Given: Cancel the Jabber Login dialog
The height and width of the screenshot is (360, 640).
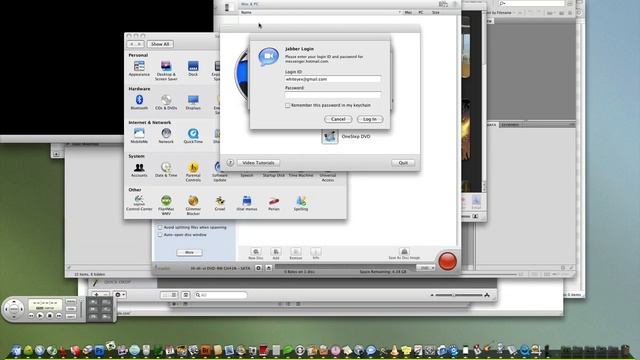Looking at the screenshot, I should (338, 119).
